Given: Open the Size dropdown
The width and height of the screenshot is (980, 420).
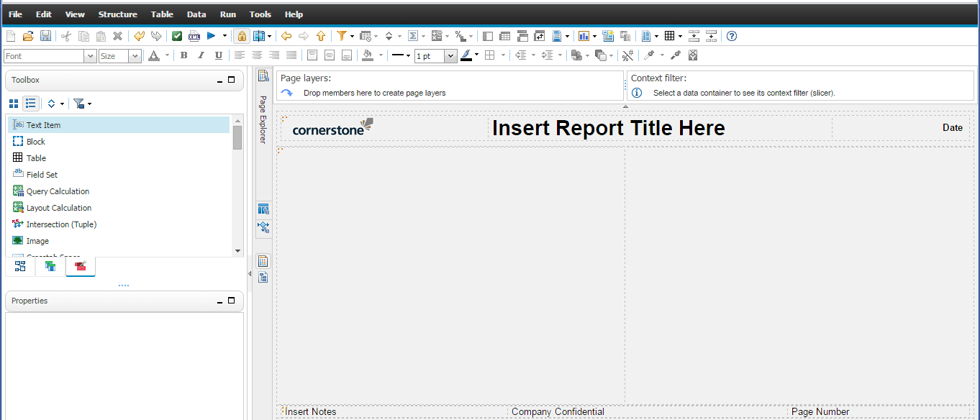Looking at the screenshot, I should (x=135, y=56).
